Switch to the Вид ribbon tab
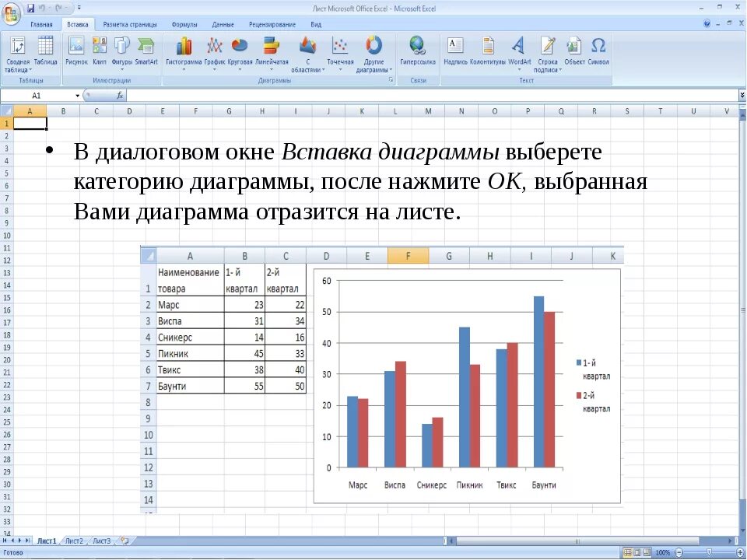The height and width of the screenshot is (560, 747). 316,24
